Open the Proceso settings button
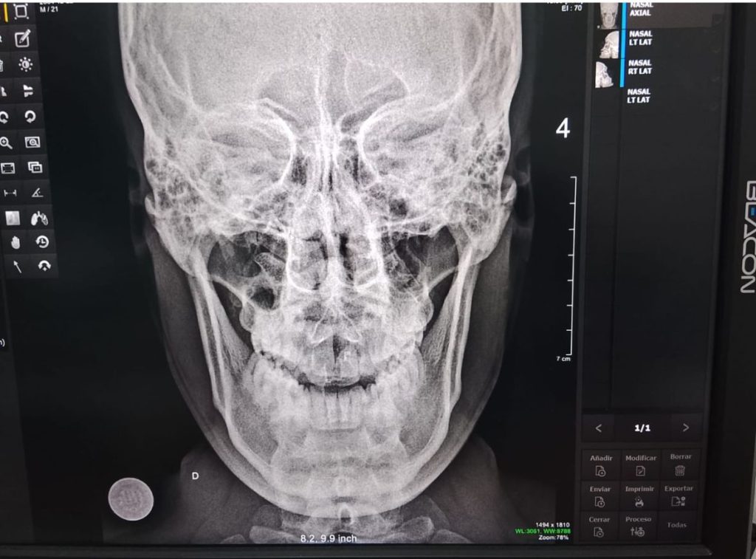This screenshot has height=559, width=756. point(638,526)
